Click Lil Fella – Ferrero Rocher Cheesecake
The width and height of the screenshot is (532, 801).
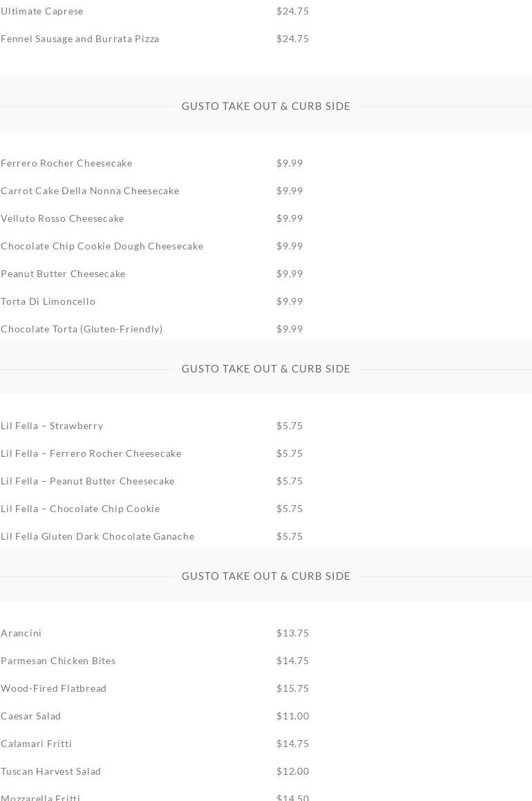[91, 453]
